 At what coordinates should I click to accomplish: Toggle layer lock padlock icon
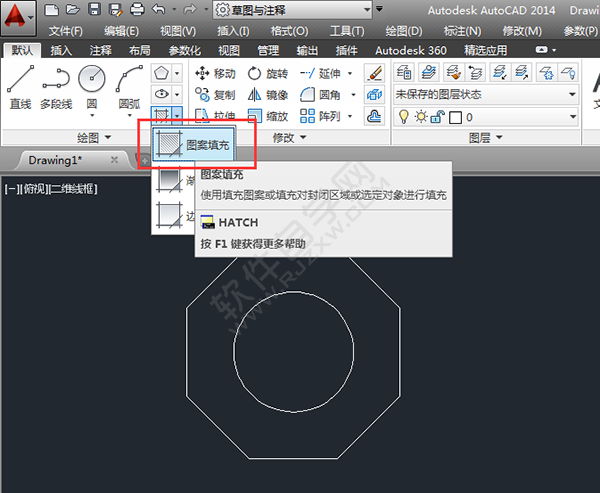point(437,117)
